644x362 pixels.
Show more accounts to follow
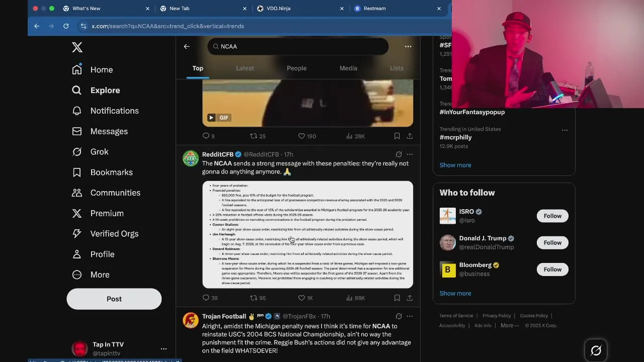coord(455,293)
